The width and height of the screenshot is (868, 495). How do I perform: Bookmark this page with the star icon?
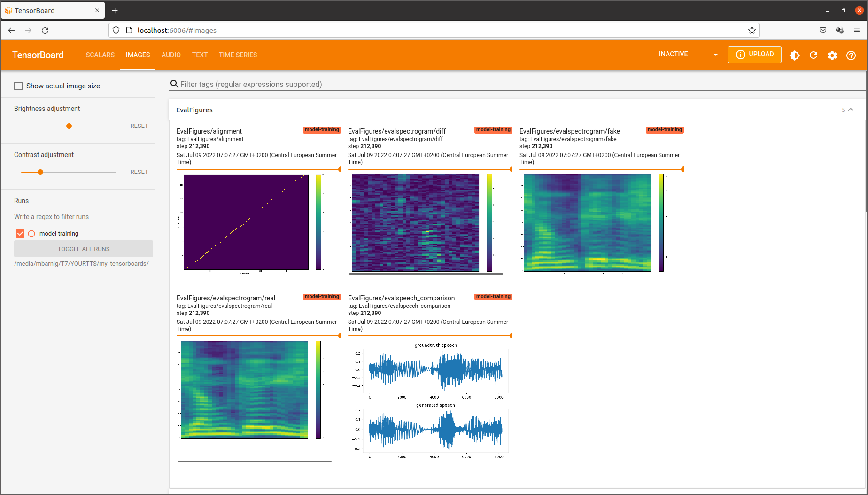click(x=752, y=30)
